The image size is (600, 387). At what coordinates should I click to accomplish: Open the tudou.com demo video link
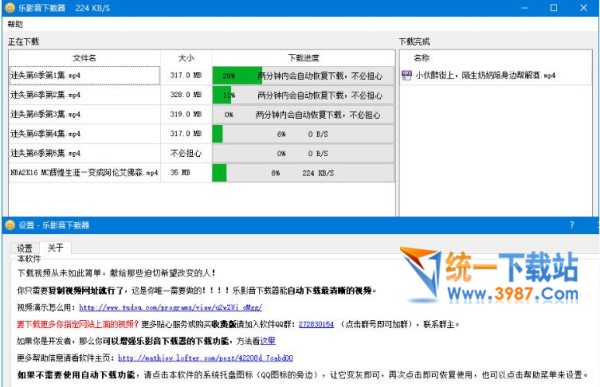171,307
